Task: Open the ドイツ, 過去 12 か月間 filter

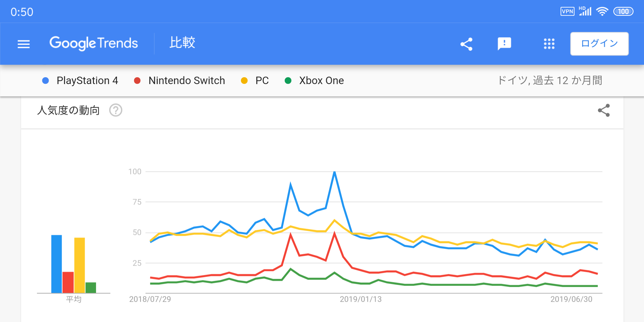Action: [550, 80]
